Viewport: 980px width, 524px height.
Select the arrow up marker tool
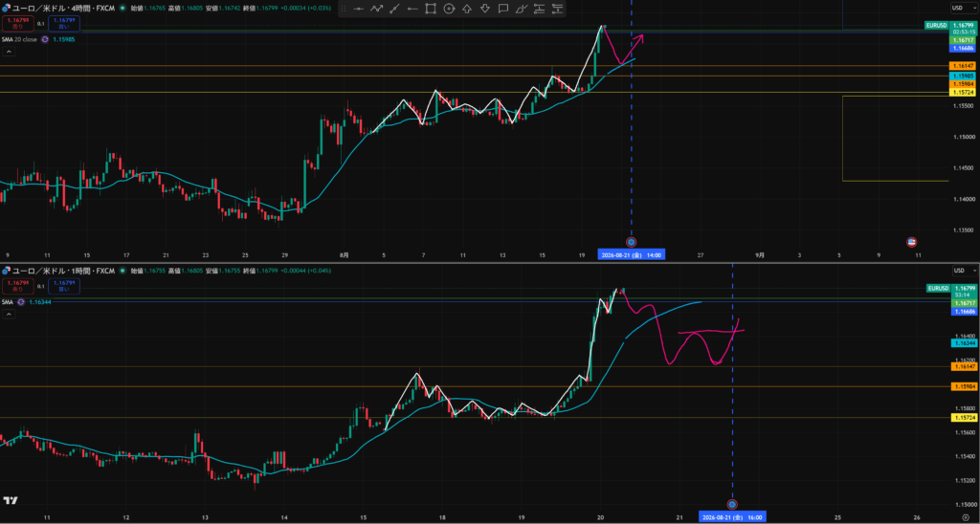pyautogui.click(x=467, y=9)
